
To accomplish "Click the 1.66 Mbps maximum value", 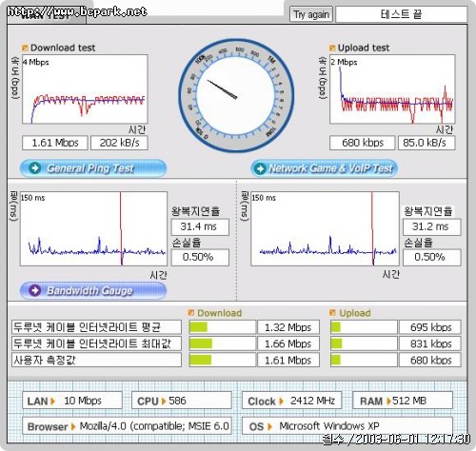I will point(288,343).
